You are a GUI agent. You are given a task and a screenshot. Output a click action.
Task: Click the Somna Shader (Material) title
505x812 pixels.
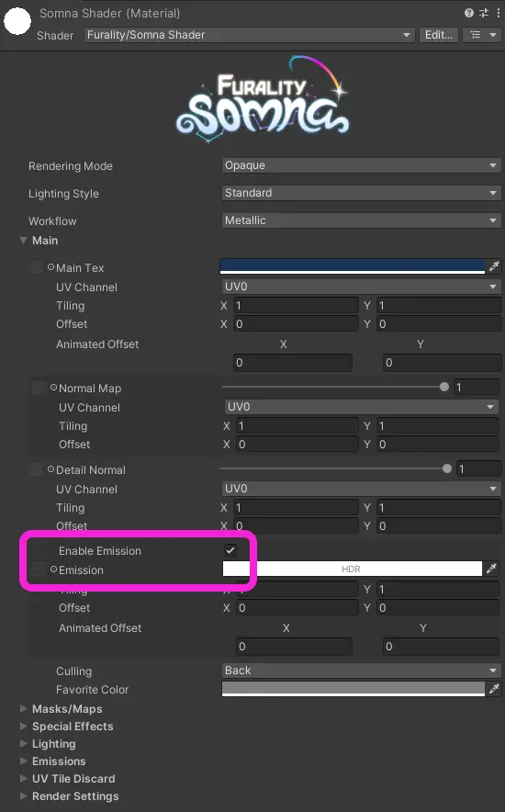click(x=109, y=13)
